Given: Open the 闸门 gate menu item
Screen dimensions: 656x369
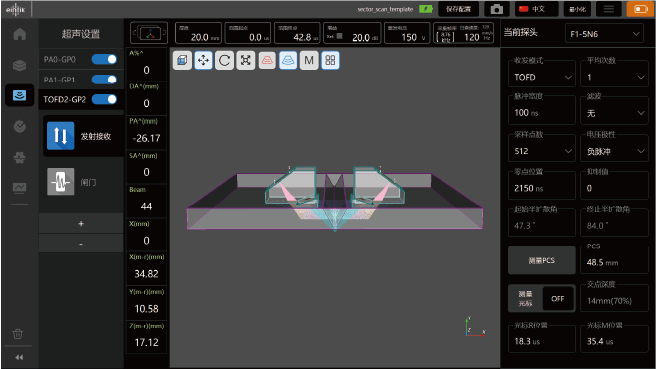Looking at the screenshot, I should point(84,182).
